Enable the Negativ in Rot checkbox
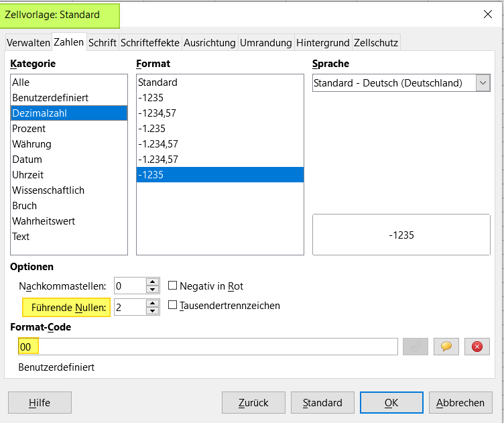The width and height of the screenshot is (504, 423). coord(173,286)
